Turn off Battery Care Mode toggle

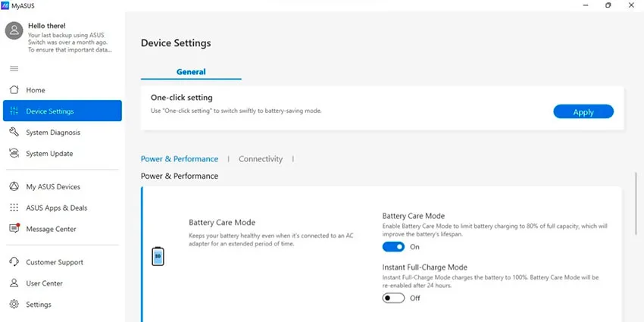[393, 247]
